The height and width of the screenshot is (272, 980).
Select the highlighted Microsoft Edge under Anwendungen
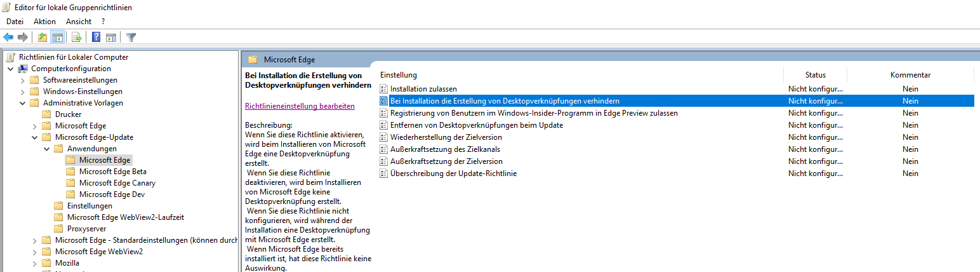point(105,160)
